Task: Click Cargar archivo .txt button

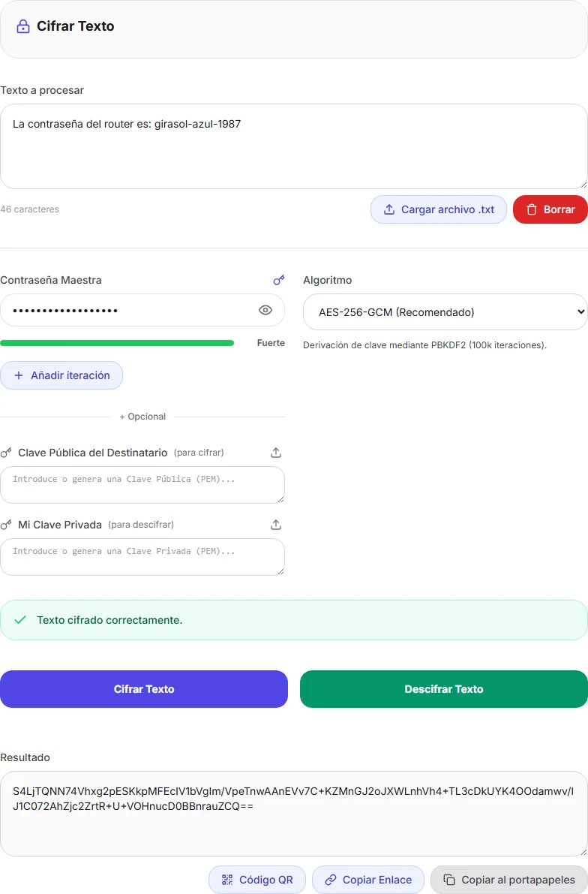Action: 438,209
